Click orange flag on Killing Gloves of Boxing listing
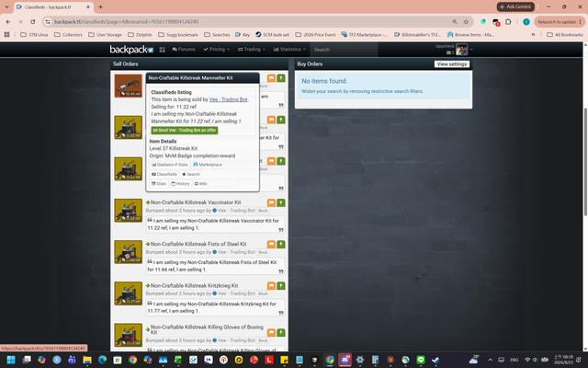 271,333
